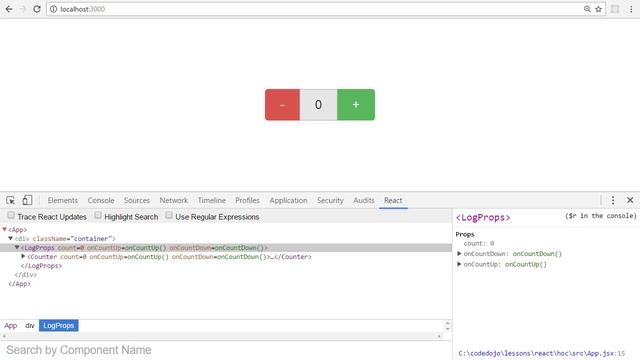
Task: Click the counter value 0 display
Action: pyautogui.click(x=318, y=105)
